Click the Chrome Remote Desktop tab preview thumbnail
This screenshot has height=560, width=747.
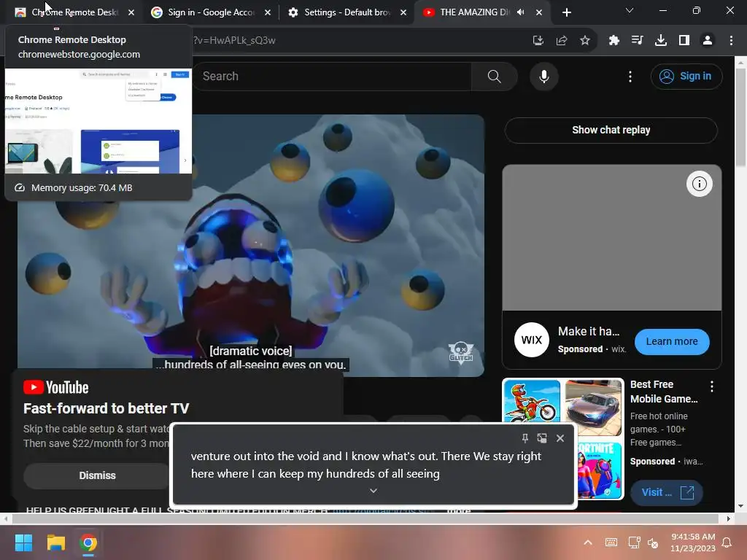click(98, 121)
